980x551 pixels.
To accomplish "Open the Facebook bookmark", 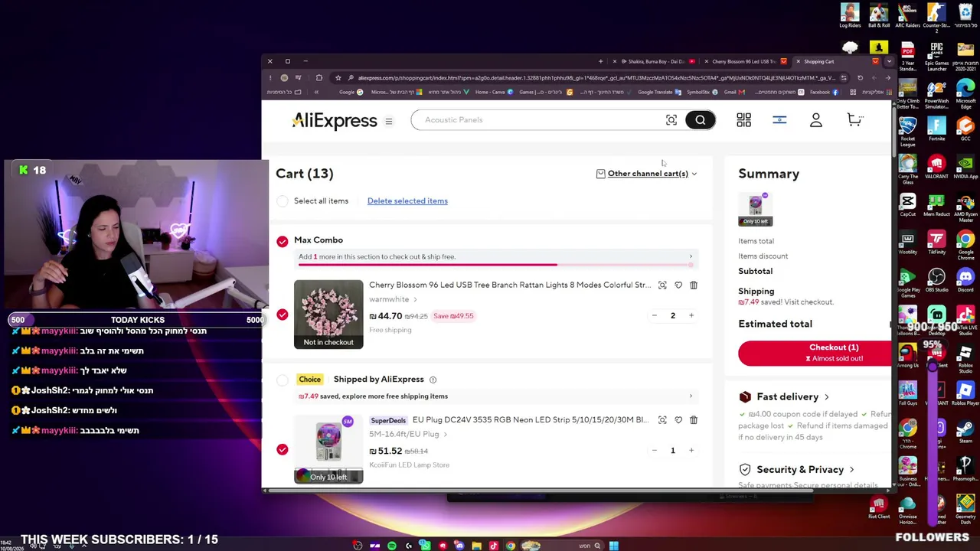I will (824, 92).
